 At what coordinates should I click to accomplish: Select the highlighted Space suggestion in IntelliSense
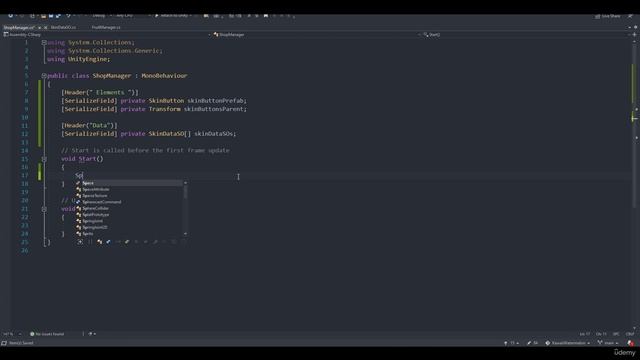(129, 183)
